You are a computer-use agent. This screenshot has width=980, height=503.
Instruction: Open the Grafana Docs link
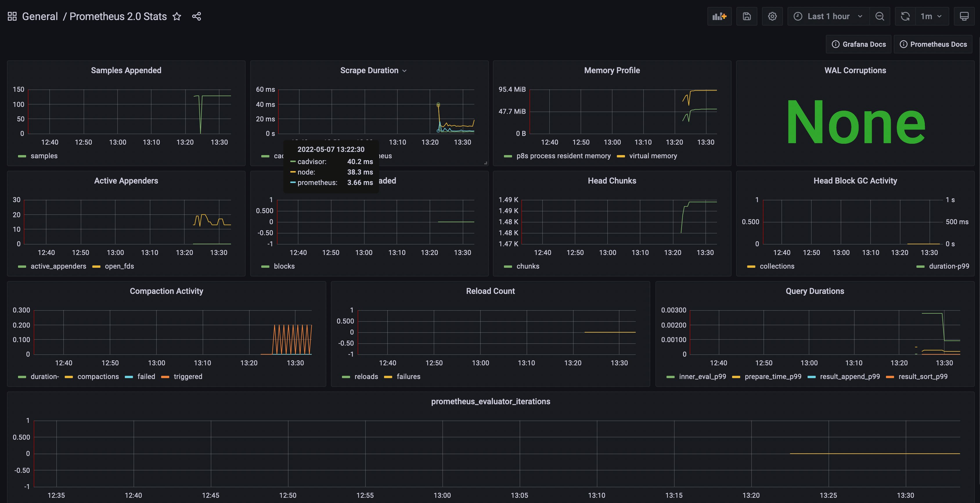tap(858, 44)
